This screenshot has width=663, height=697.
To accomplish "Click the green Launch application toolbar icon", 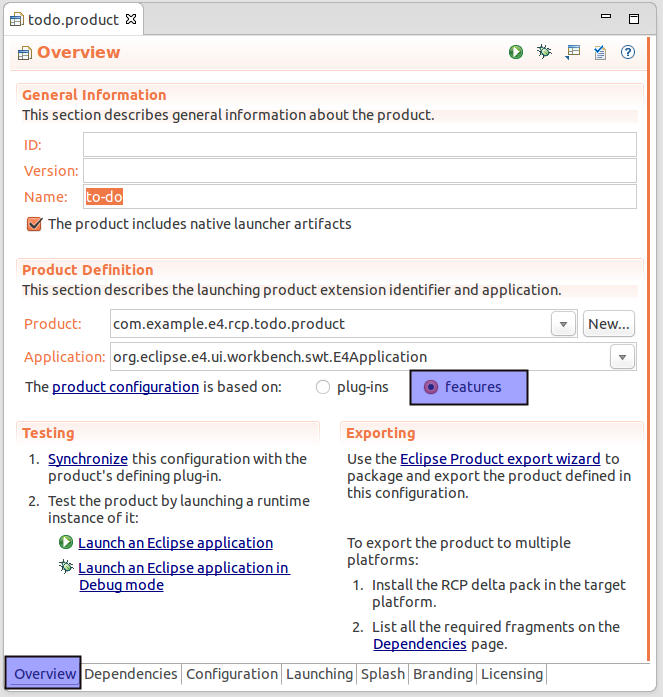I will coord(516,52).
